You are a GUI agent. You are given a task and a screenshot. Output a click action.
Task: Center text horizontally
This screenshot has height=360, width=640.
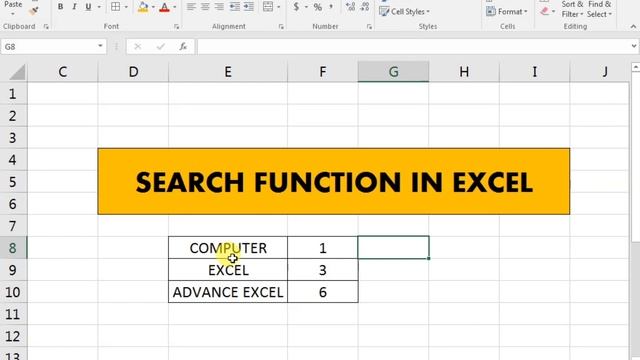click(205, 7)
